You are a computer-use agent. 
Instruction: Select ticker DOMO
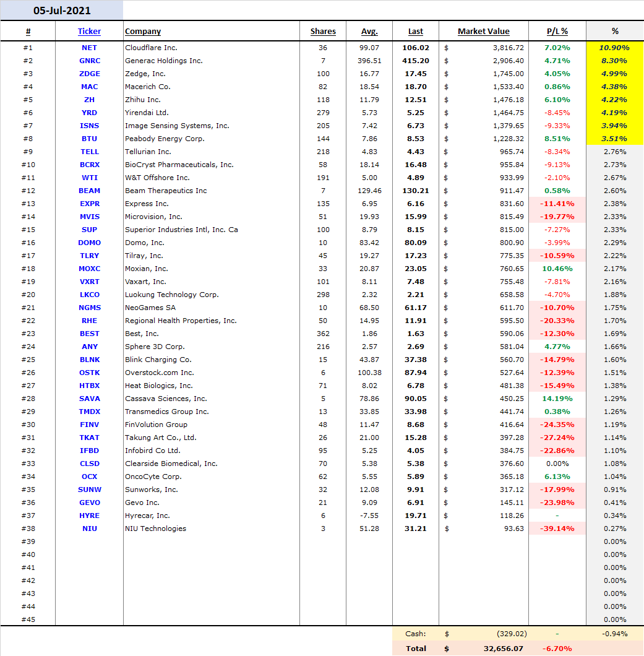tap(89, 243)
